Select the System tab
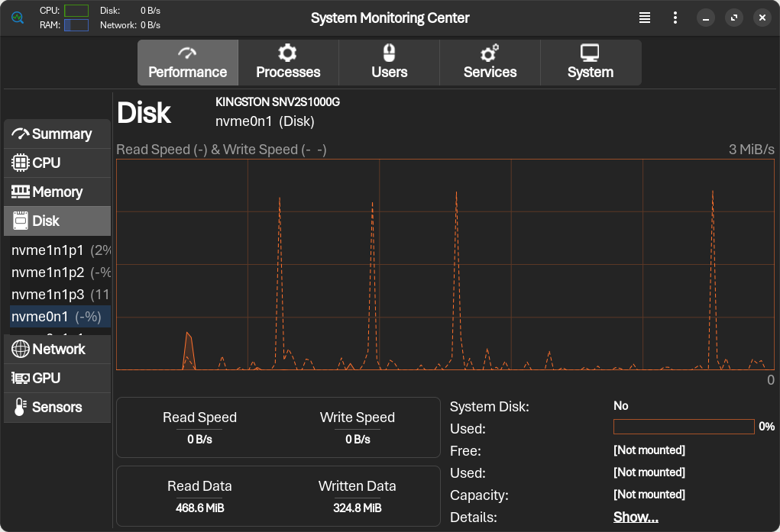This screenshot has height=532, width=780. coord(590,63)
